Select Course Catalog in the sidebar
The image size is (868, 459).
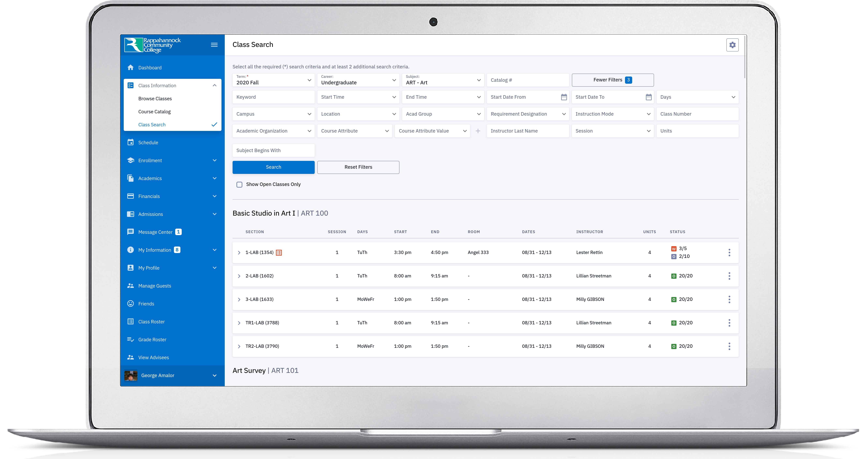(x=154, y=112)
